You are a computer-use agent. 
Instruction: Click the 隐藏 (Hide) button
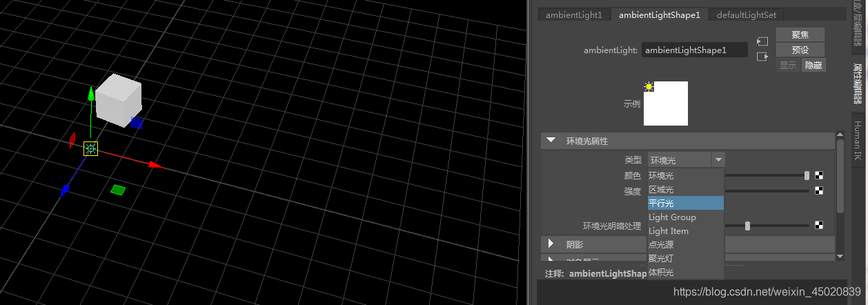click(x=813, y=66)
